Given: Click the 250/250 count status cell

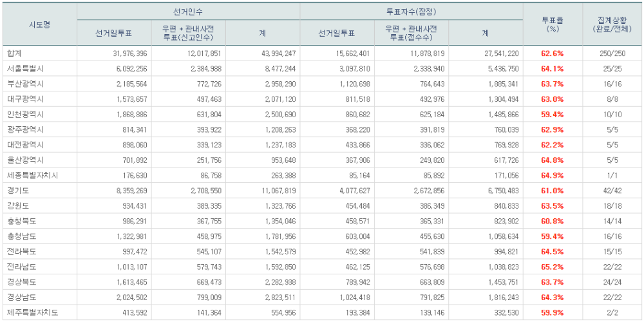Looking at the screenshot, I should pyautogui.click(x=612, y=53).
